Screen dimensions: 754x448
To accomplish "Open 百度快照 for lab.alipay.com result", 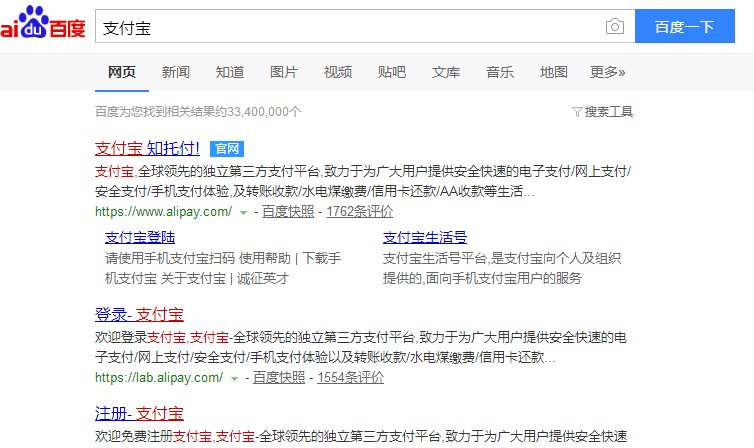I will [279, 378].
